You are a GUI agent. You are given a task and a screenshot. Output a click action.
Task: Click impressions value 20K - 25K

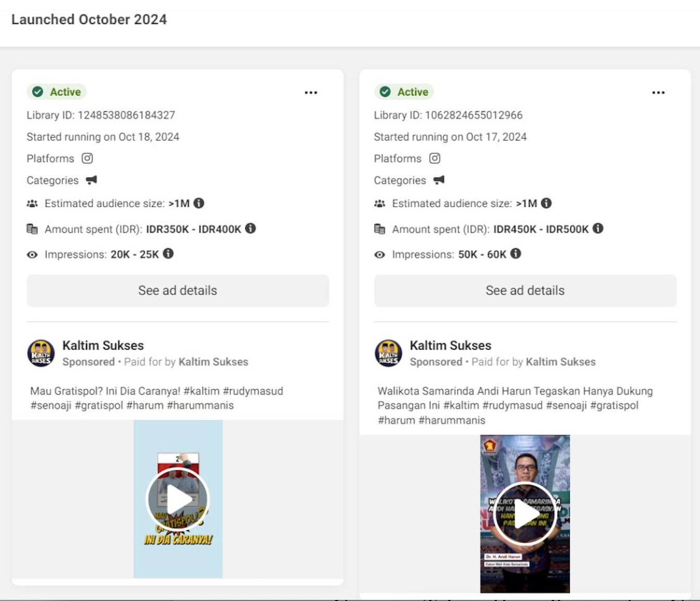(x=135, y=255)
